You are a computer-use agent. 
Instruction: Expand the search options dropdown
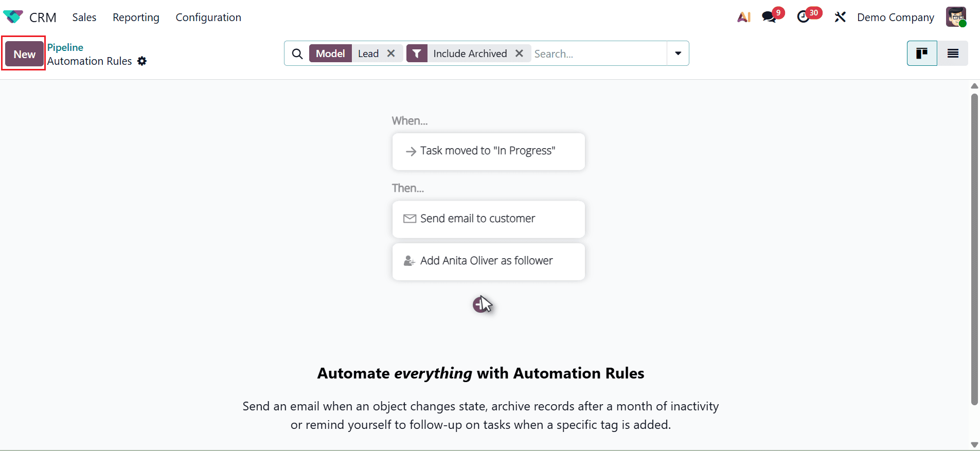click(678, 53)
